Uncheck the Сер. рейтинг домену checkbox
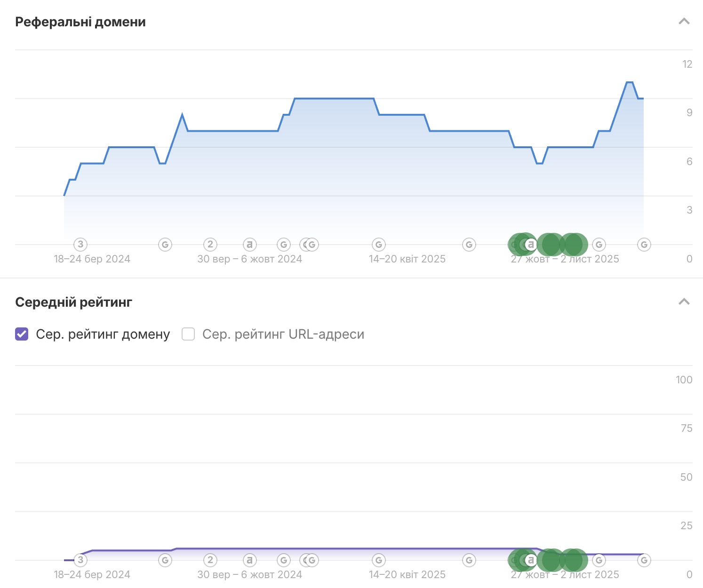Viewport: 703px width, 588px height. [x=22, y=334]
